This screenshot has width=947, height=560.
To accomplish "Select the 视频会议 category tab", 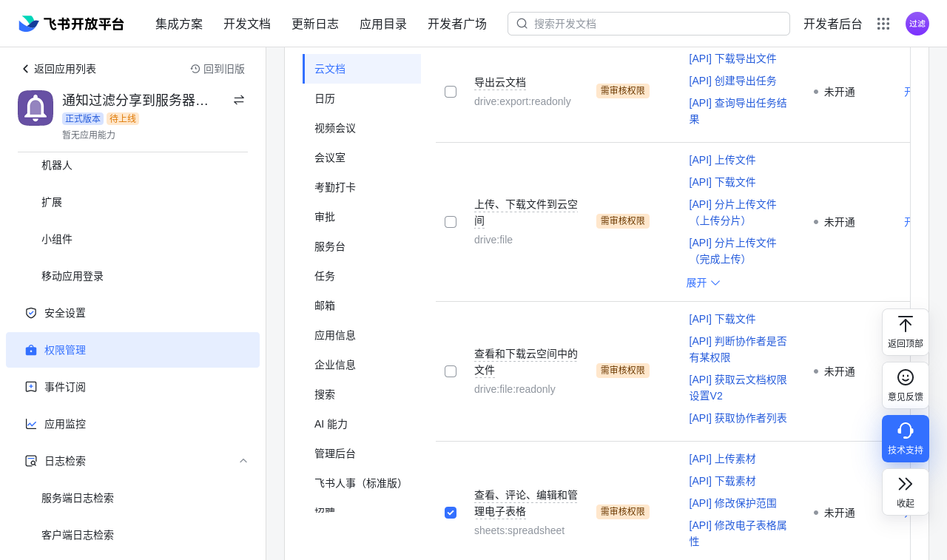I will pyautogui.click(x=362, y=128).
